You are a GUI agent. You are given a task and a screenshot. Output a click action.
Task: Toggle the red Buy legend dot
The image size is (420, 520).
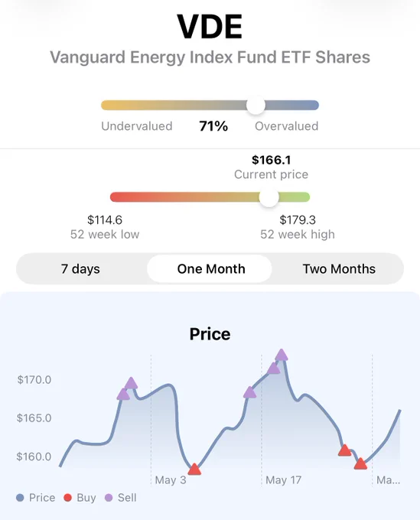pos(67,498)
